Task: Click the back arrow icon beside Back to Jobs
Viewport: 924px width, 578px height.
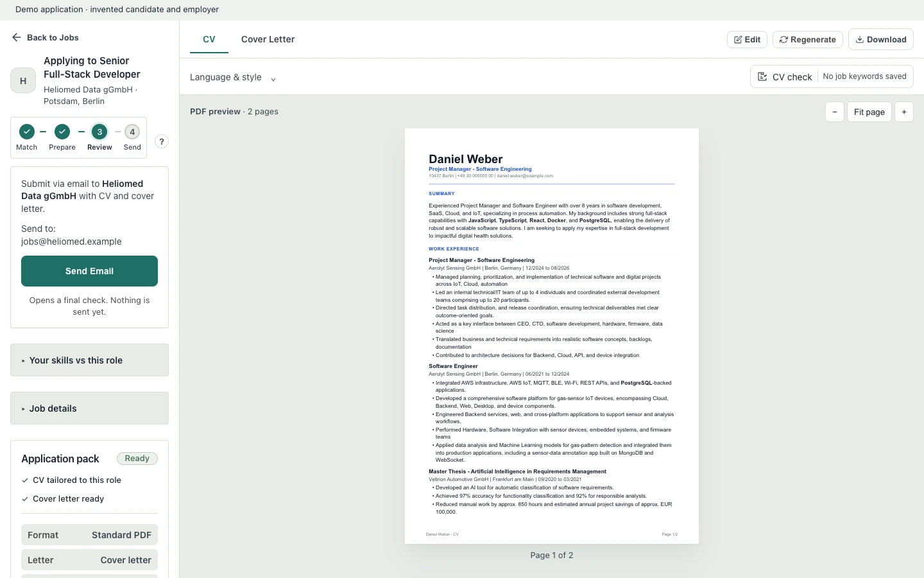Action: pyautogui.click(x=17, y=37)
